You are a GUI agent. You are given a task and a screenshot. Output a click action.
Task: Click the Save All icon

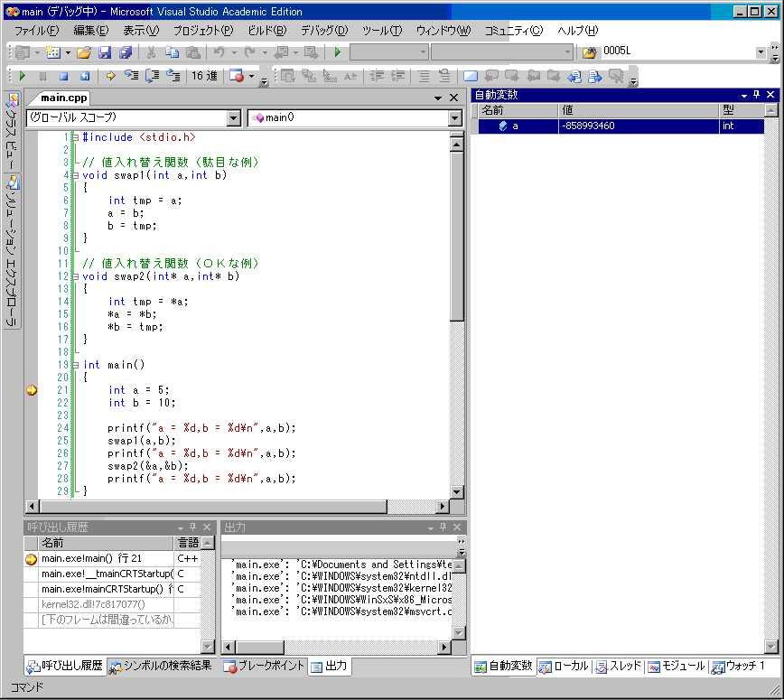[x=125, y=52]
